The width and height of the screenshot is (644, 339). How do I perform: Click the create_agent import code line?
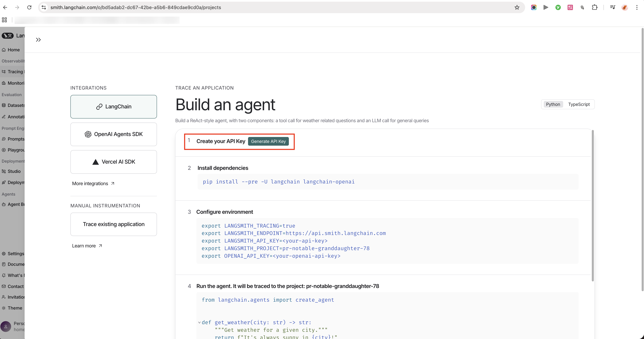click(268, 300)
